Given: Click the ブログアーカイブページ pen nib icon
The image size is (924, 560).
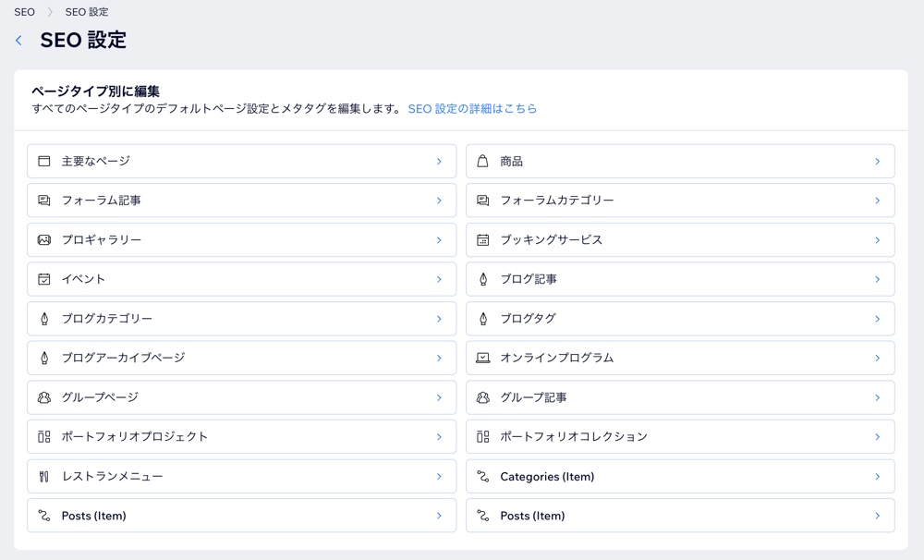Looking at the screenshot, I should [44, 358].
